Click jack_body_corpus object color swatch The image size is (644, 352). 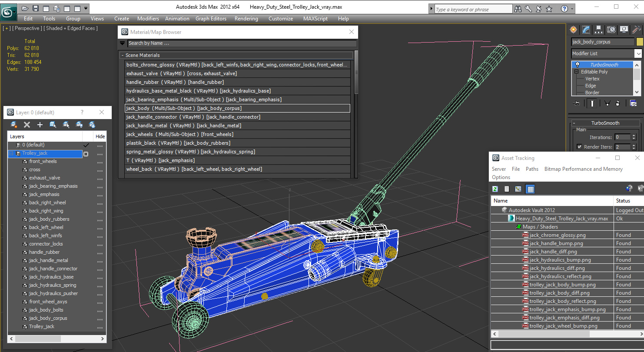click(x=639, y=42)
